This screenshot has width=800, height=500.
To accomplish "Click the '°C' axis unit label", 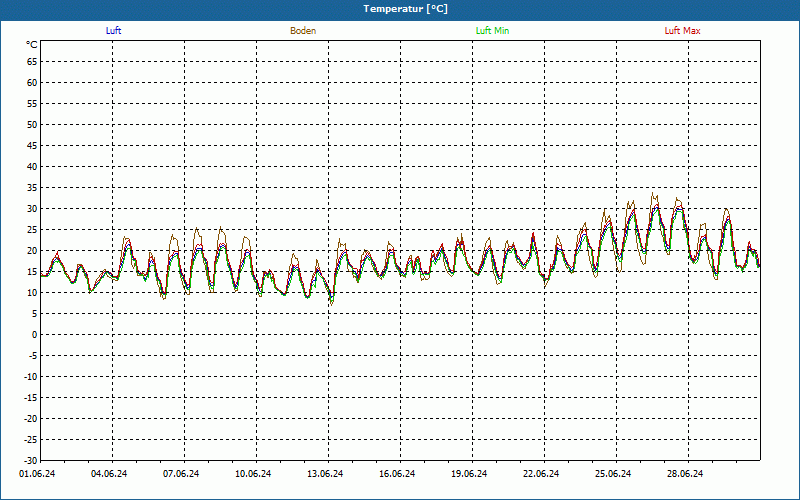I will coord(32,45).
